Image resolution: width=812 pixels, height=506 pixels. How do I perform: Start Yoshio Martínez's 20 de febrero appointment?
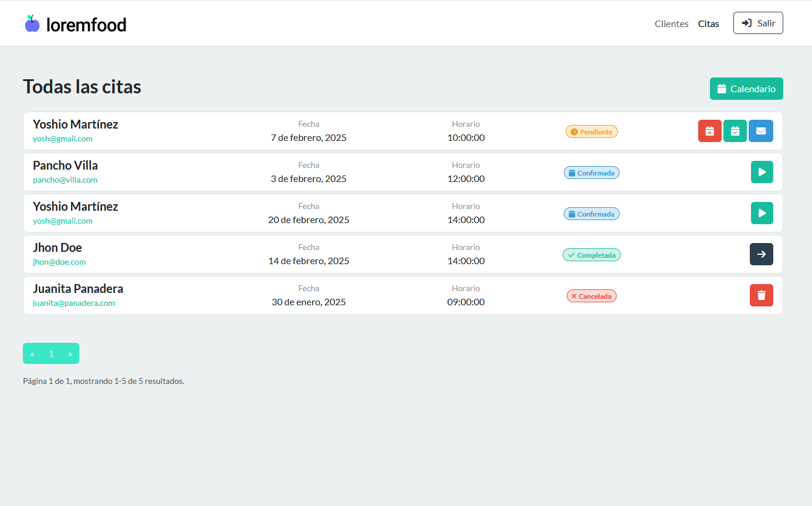762,213
